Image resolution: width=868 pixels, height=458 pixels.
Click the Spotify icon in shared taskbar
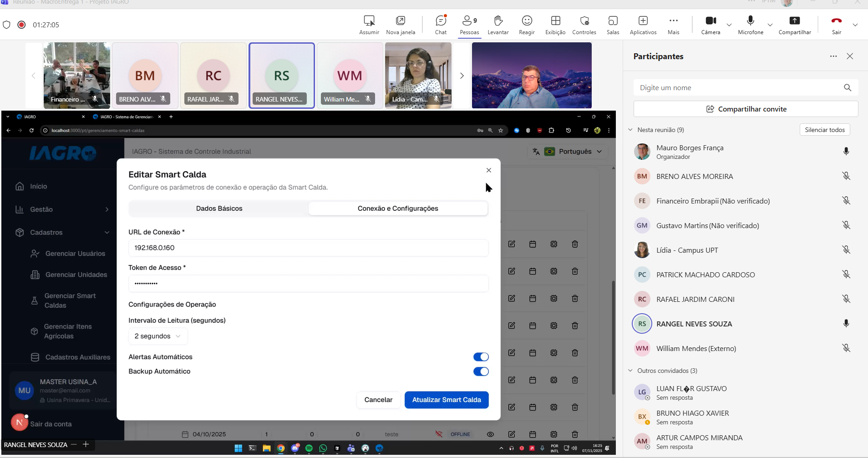coord(309,448)
